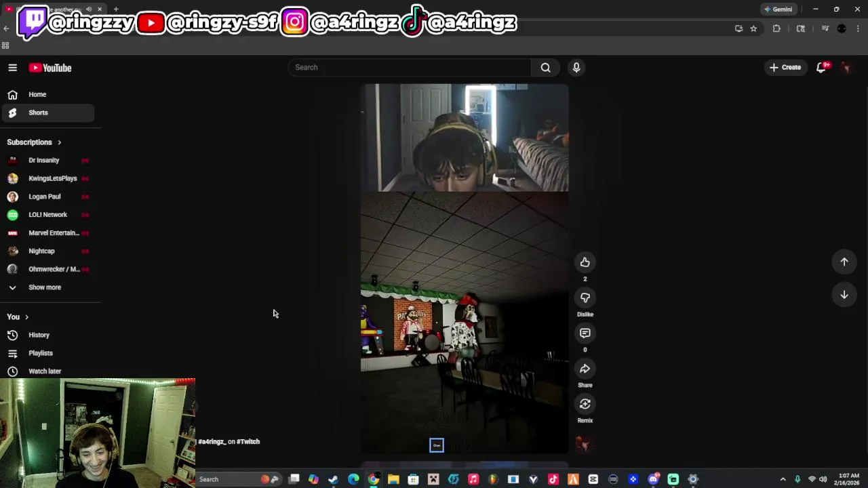868x488 pixels.
Task: Expand the Subscriptions section
Action: [x=34, y=142]
